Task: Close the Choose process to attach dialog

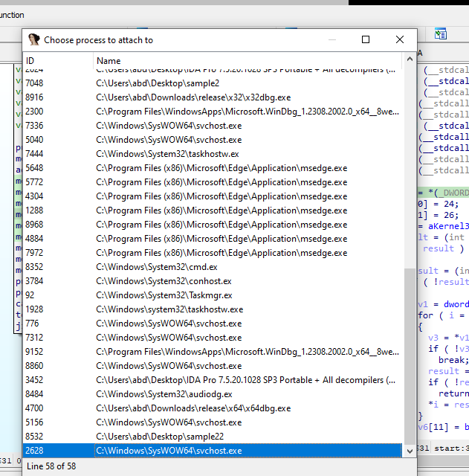Action: [x=400, y=39]
